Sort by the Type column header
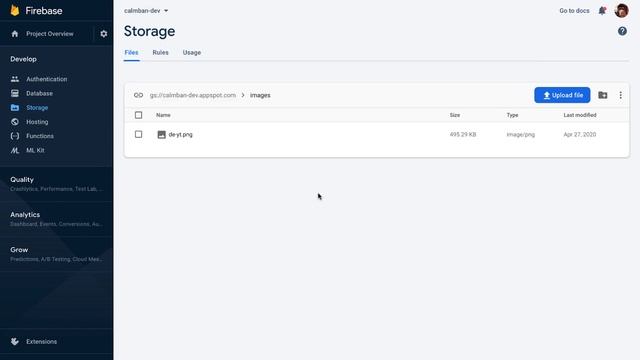 coord(512,115)
